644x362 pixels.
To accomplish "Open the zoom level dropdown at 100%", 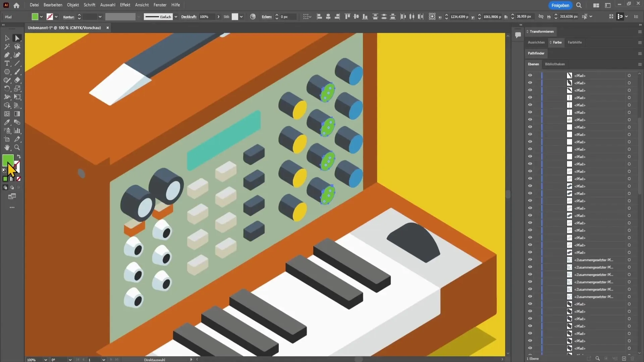I will (x=46, y=360).
